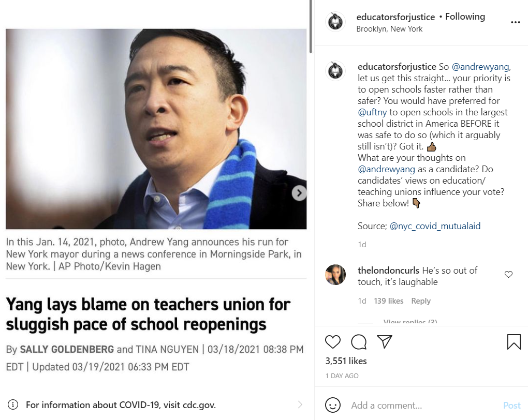Like the post with heart icon
Screen dimensions: 528x420
pyautogui.click(x=333, y=342)
